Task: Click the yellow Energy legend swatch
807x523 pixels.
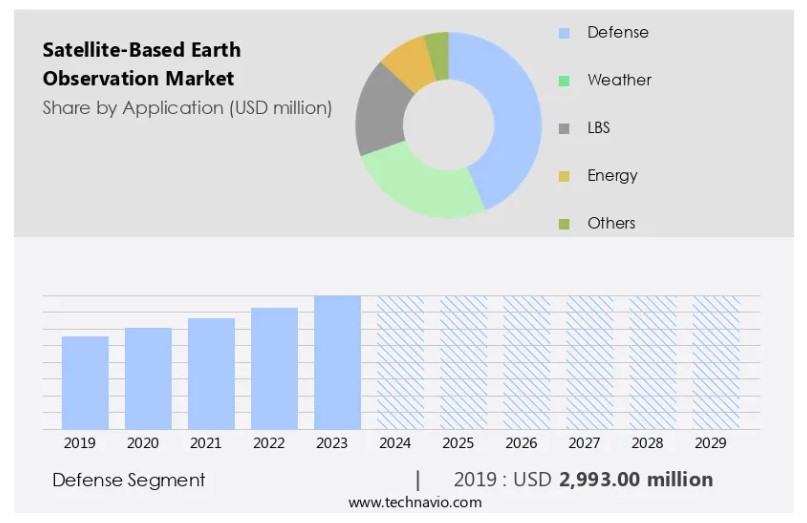Action: point(564,176)
